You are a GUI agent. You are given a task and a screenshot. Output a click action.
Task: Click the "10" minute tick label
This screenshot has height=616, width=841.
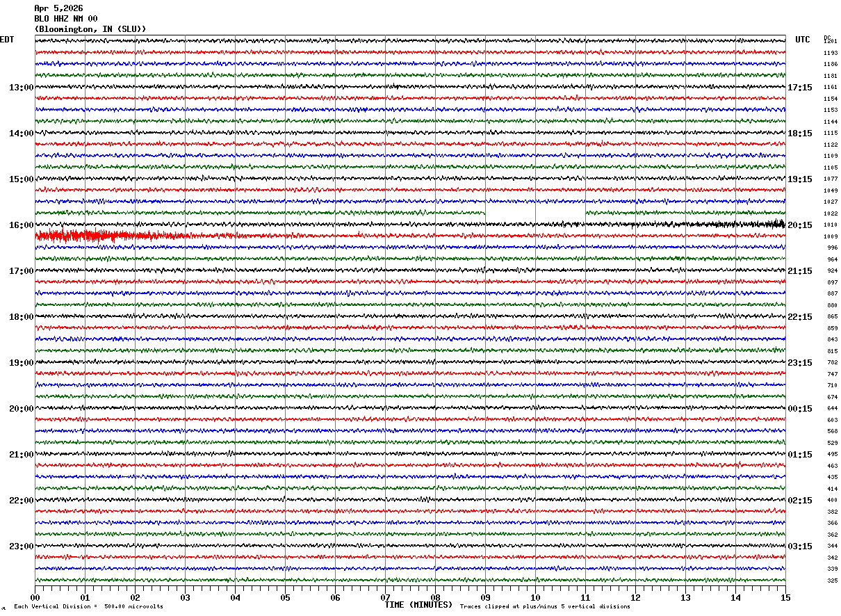click(535, 597)
